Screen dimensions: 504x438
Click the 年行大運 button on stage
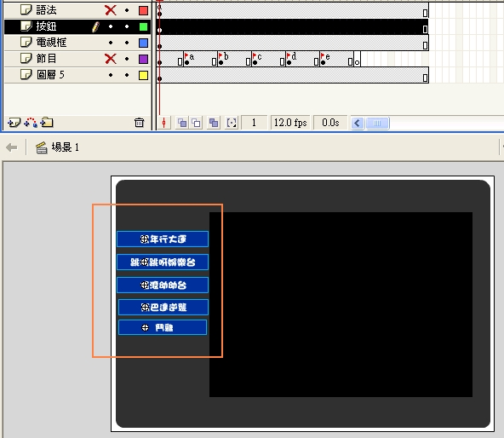[x=163, y=239]
